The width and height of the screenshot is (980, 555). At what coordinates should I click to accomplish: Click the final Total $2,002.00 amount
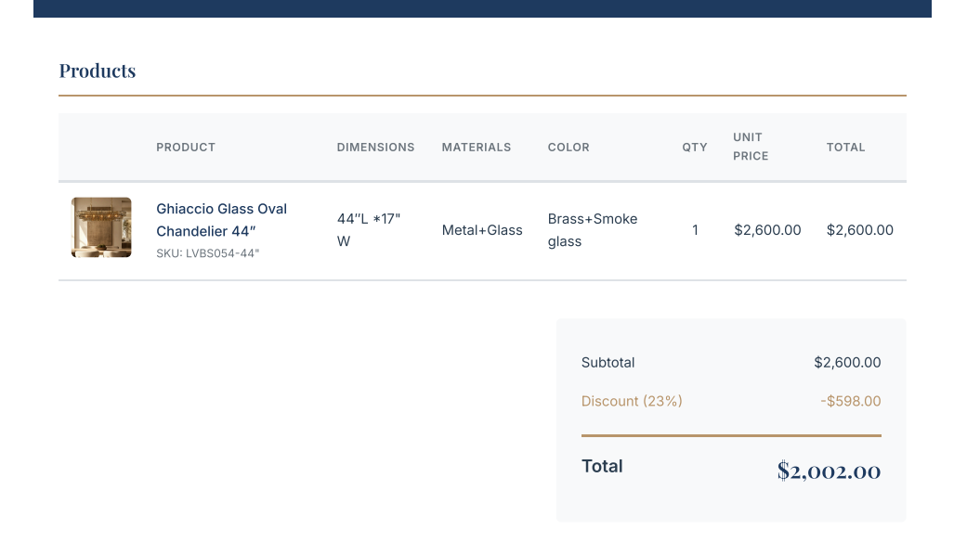(829, 471)
